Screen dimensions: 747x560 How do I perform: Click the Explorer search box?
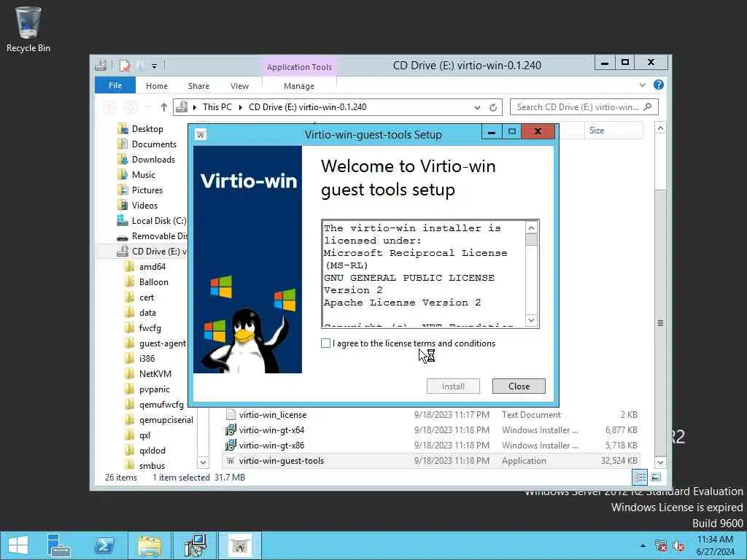[584, 107]
